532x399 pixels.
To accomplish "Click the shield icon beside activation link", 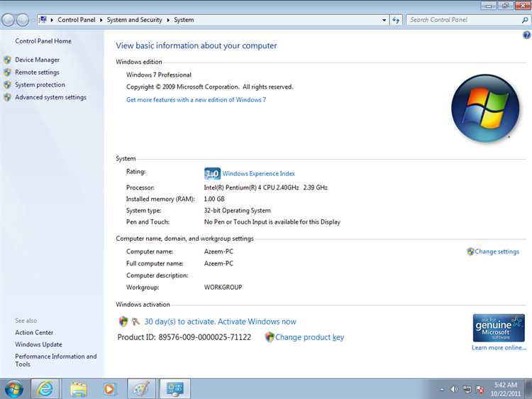I will (x=123, y=321).
